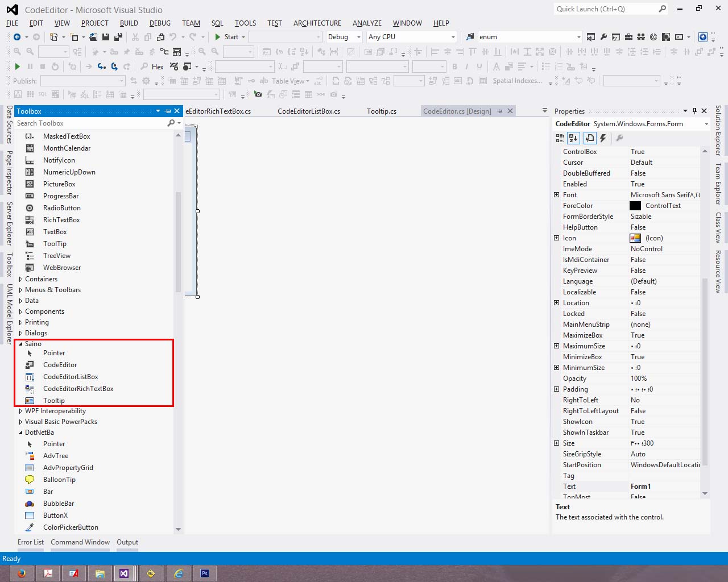Expand the Printing toolbox group

point(21,322)
